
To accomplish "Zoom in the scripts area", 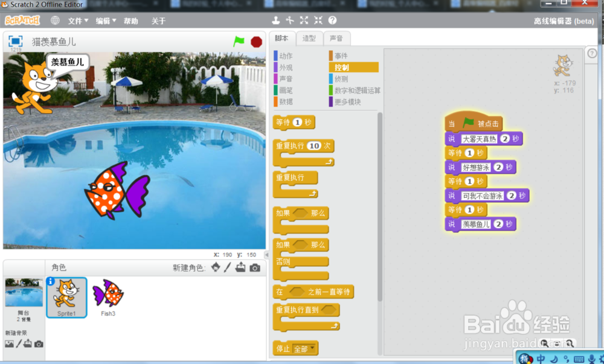I will (x=570, y=343).
